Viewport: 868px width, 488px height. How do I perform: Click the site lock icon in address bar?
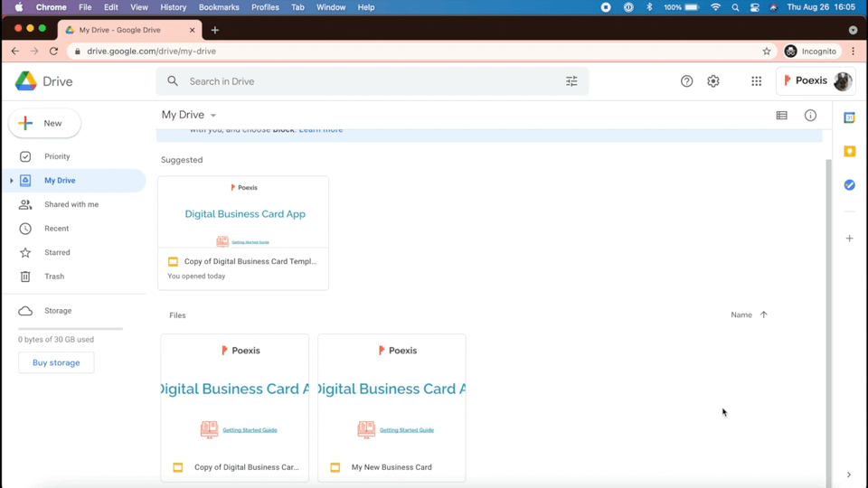coord(78,51)
